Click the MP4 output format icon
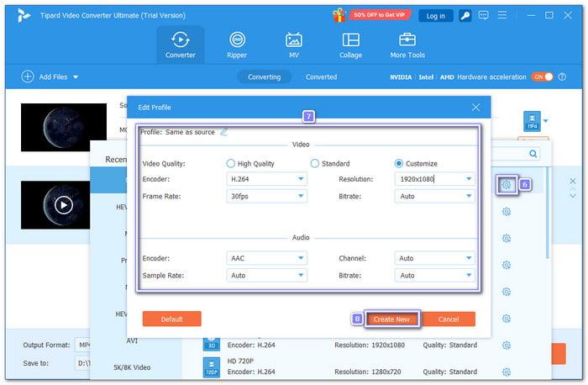 tap(531, 122)
